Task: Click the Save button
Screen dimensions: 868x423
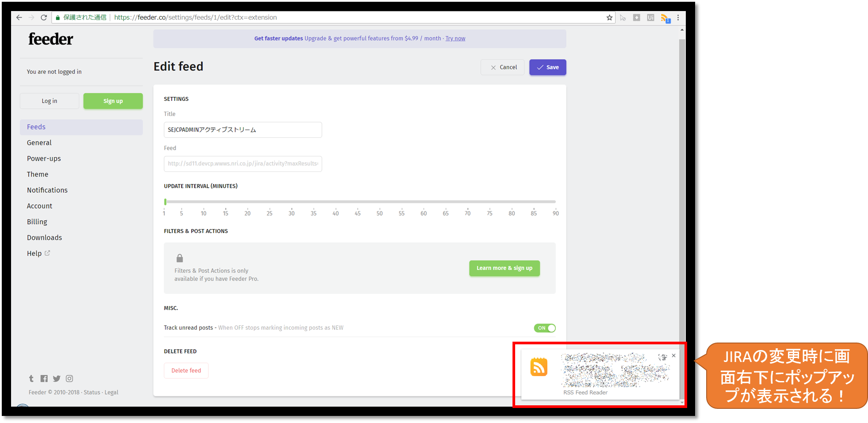Action: 547,67
